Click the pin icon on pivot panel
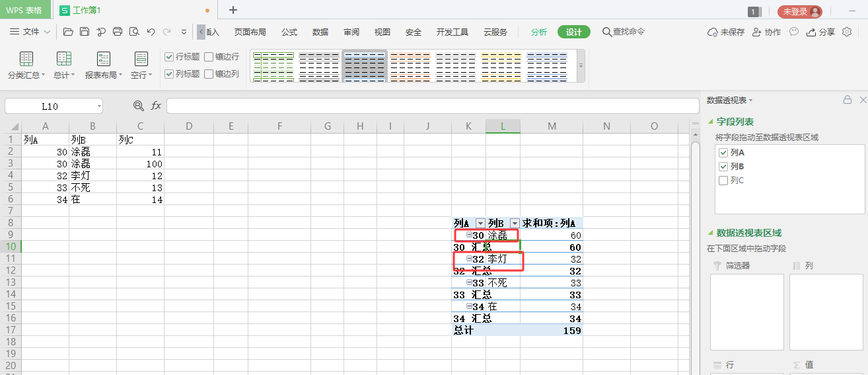Viewport: 868px width, 375px height. pos(848,100)
